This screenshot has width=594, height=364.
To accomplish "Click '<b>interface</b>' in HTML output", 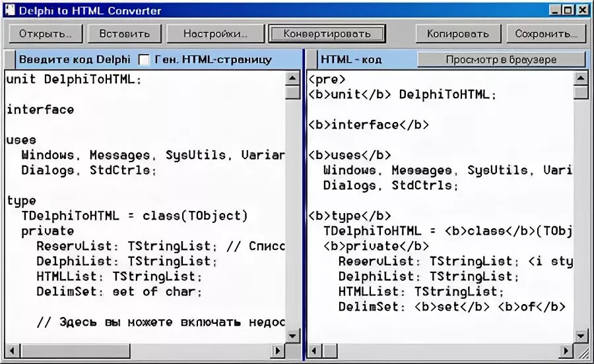I will pos(368,125).
